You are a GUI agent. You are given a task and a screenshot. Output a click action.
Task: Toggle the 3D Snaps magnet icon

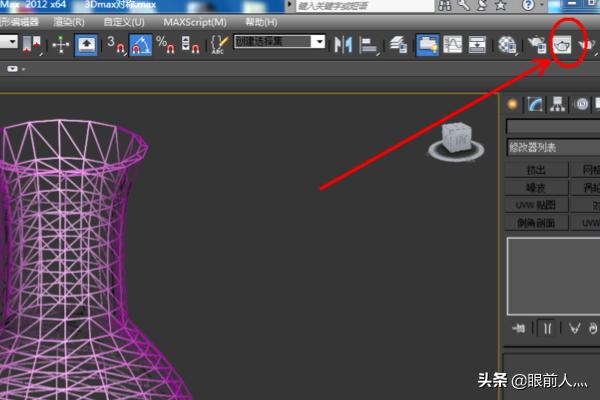(x=116, y=45)
